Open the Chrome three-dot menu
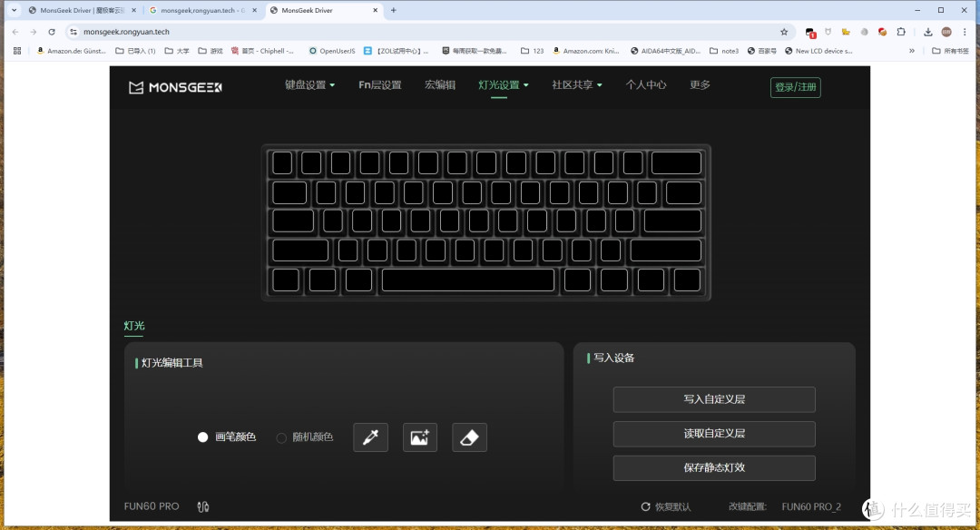The image size is (980, 530). tap(965, 32)
